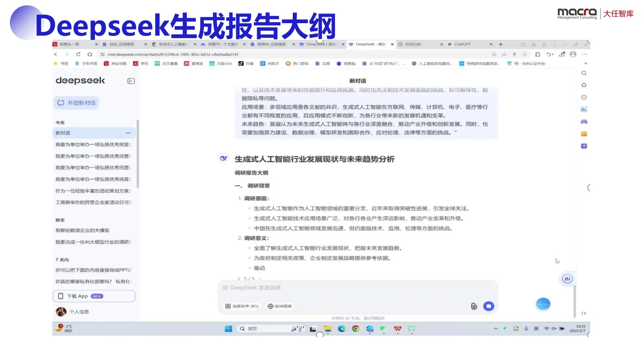
Task: Reload the current page
Action: pyautogui.click(x=78, y=54)
